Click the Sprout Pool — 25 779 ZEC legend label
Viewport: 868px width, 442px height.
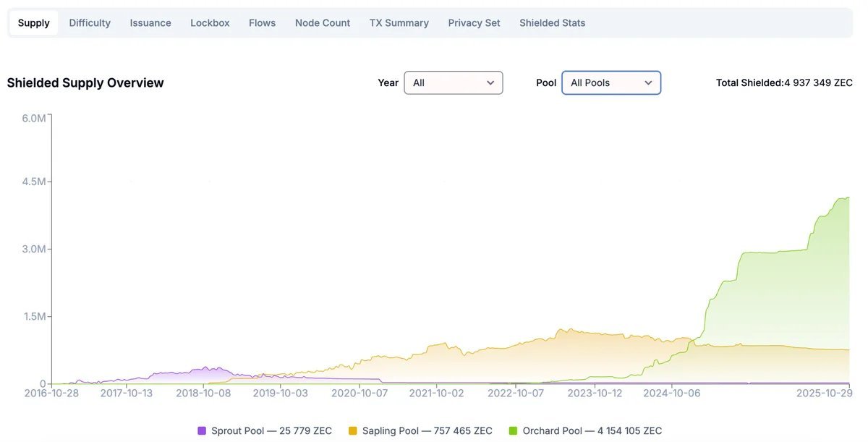pos(271,431)
